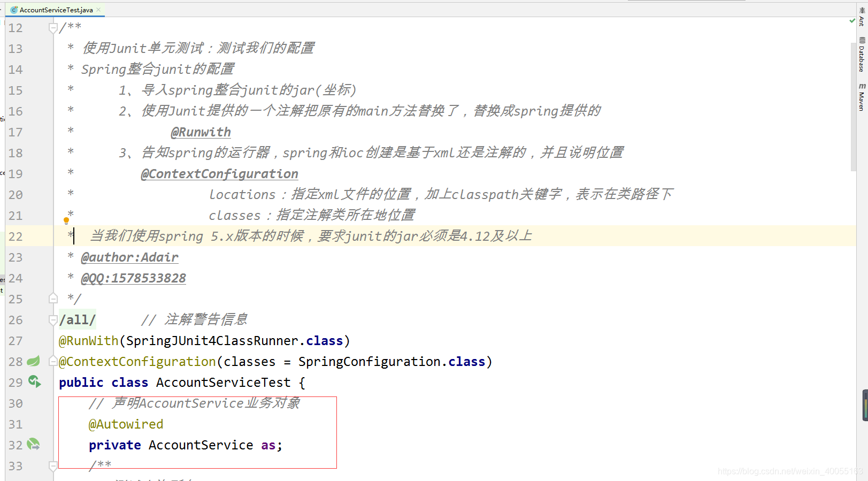Click SpringJUnit4ClassRunner on line 27
This screenshot has width=868, height=481.
click(x=212, y=341)
